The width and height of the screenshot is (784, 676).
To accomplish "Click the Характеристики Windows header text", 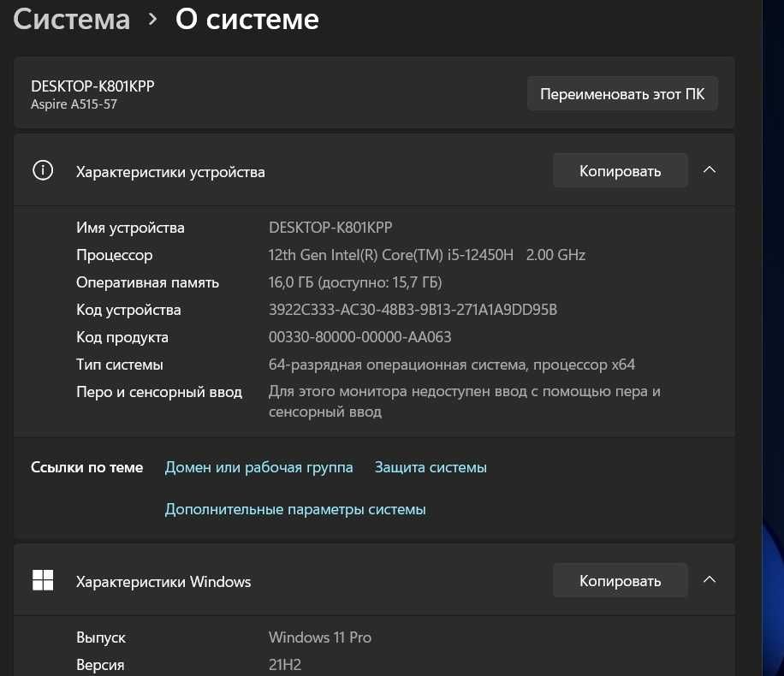I will pyautogui.click(x=163, y=582).
